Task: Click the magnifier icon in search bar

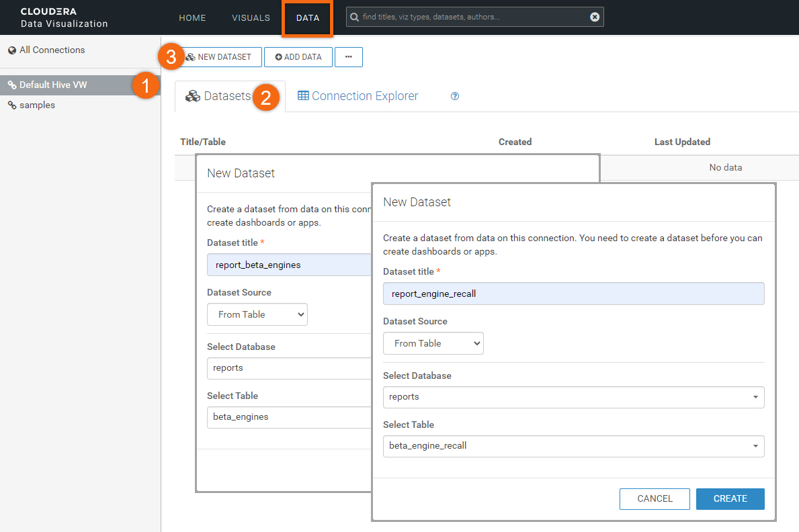Action: click(354, 17)
